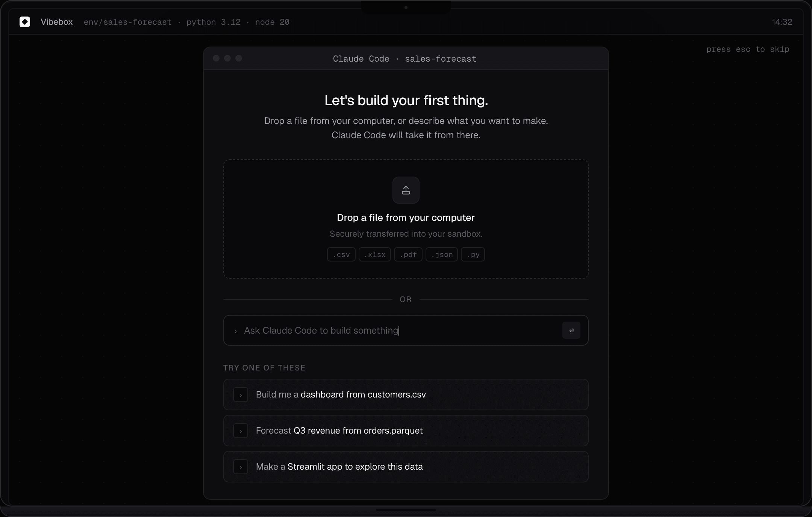The image size is (812, 517).
Task: Expand the chevron on the dashboard suggestion
Action: [241, 395]
